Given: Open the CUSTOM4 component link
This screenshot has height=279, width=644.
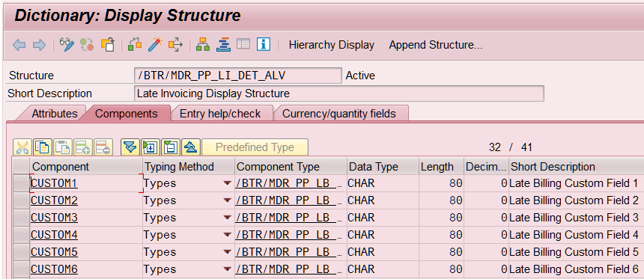Looking at the screenshot, I should (54, 235).
